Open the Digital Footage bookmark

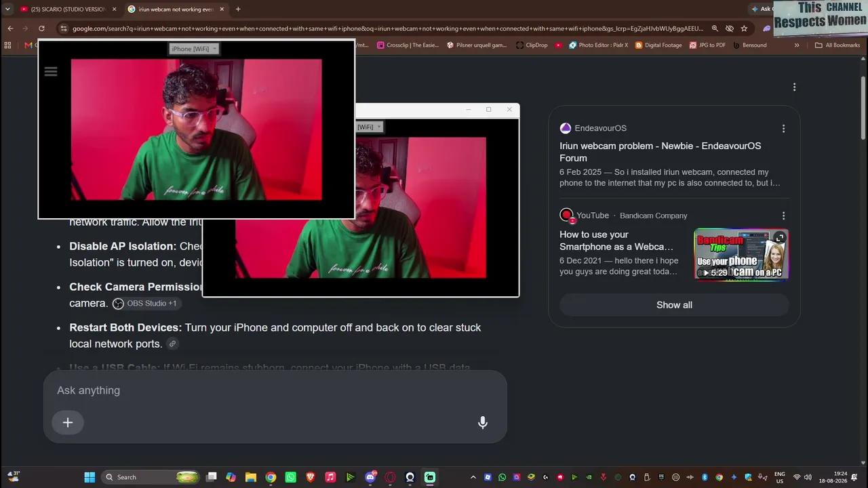(658, 45)
